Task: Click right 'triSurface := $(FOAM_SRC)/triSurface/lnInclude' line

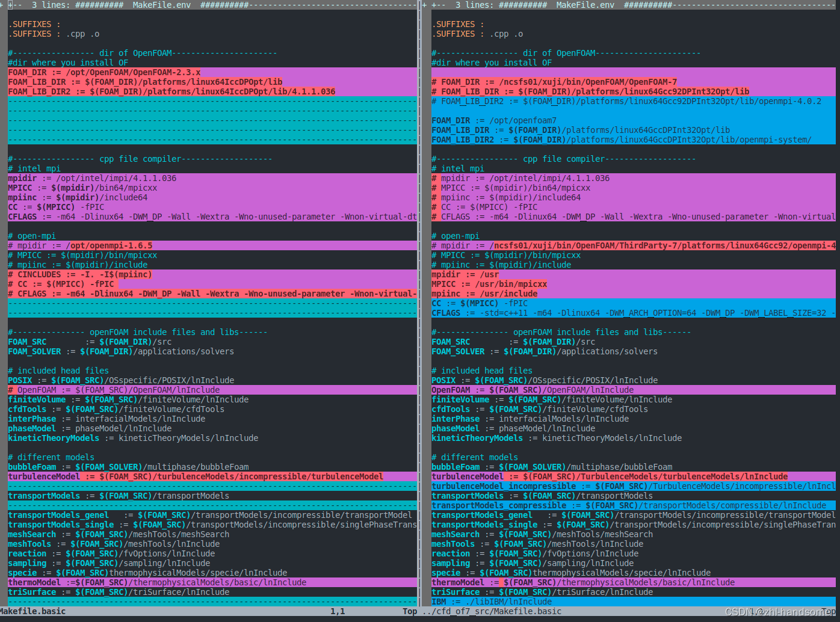Action: (542, 592)
